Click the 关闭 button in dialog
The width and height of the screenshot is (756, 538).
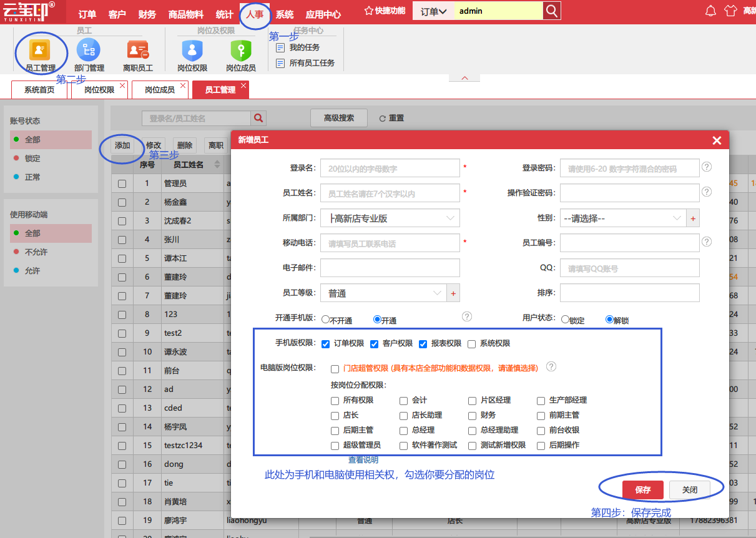coord(690,490)
